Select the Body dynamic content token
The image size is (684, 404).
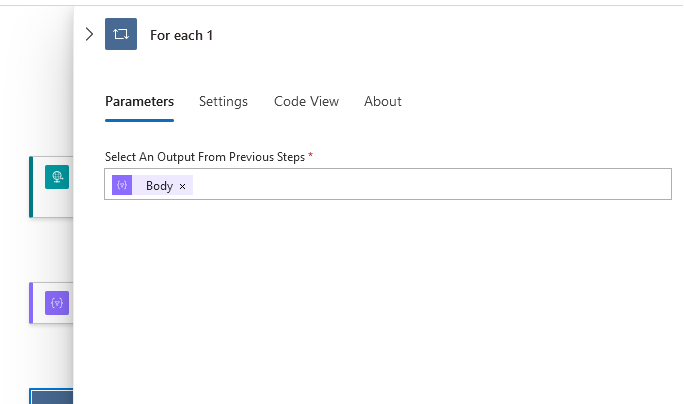click(159, 186)
